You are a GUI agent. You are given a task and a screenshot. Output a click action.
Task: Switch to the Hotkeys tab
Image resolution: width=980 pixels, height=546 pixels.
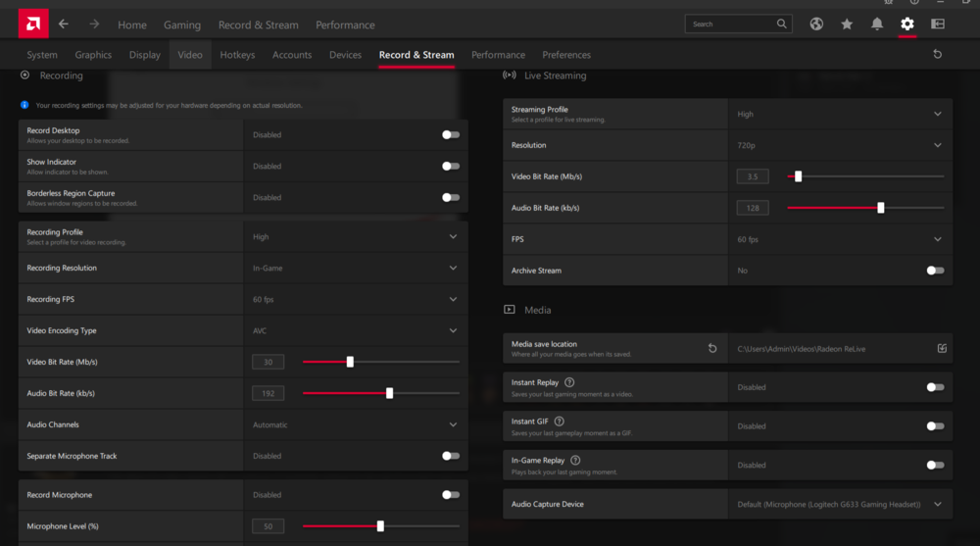(237, 55)
